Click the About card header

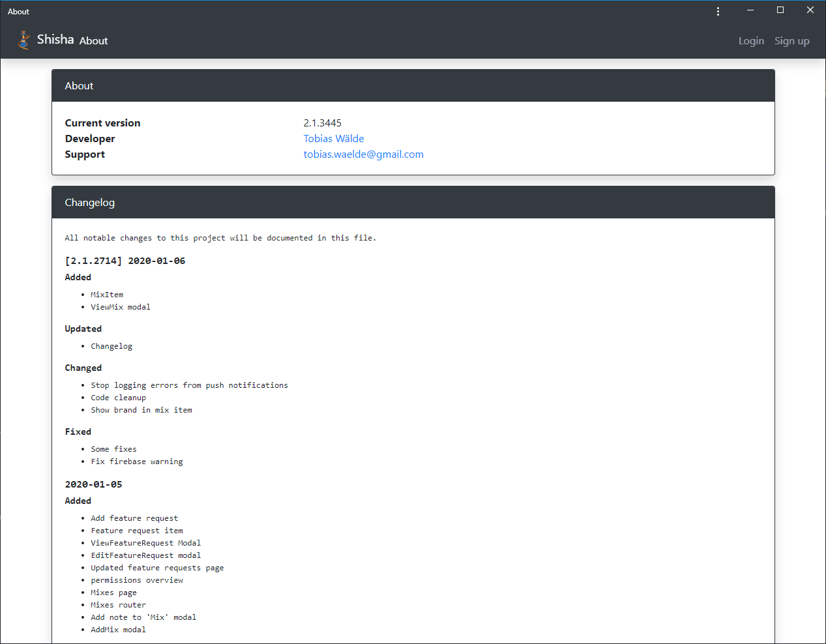[413, 86]
